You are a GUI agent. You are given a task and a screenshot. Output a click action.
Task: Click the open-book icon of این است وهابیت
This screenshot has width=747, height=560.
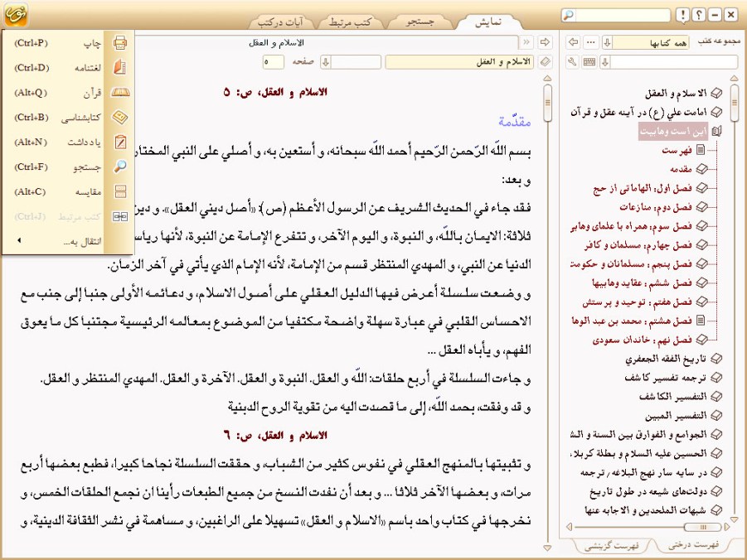point(716,132)
